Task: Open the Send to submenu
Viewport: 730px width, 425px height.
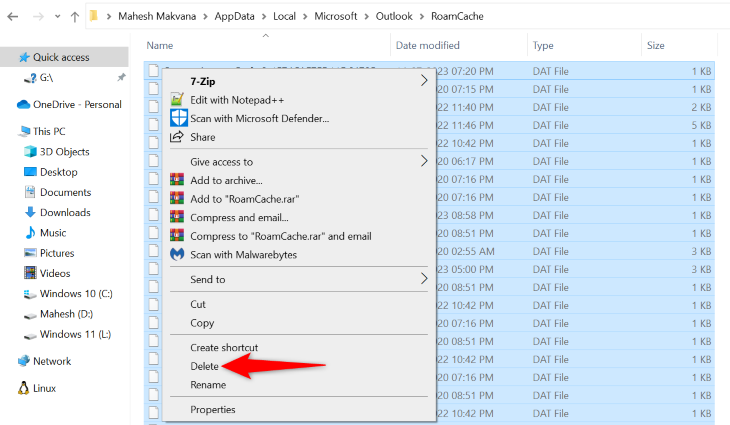Action: 423,279
